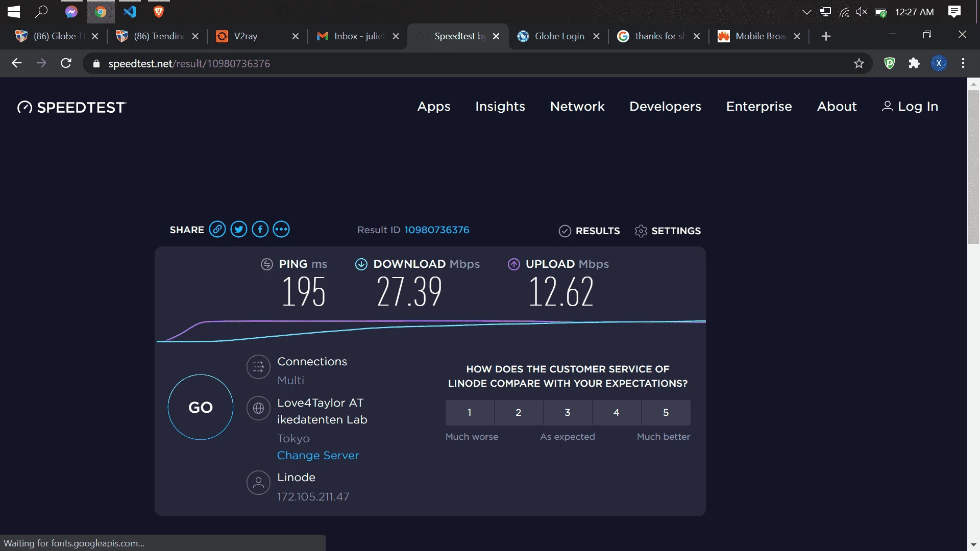Click the Connections mode icon

tap(259, 367)
